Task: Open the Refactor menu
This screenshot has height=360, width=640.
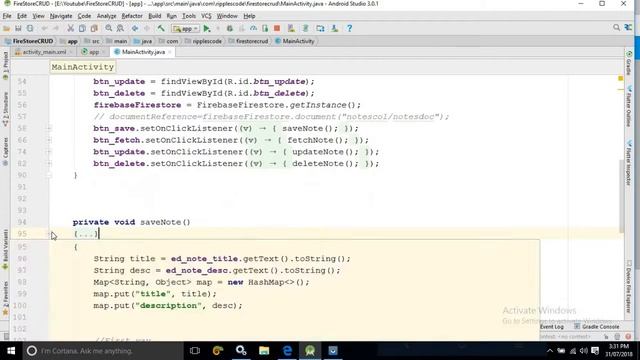Action: [x=132, y=16]
